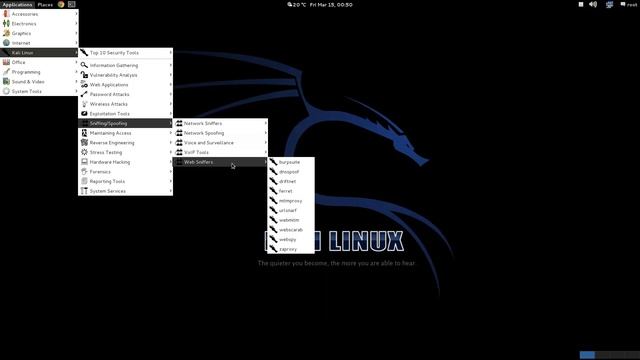Click the Stress Testing icon
Image resolution: width=640 pixels, height=360 pixels.
click(84, 152)
